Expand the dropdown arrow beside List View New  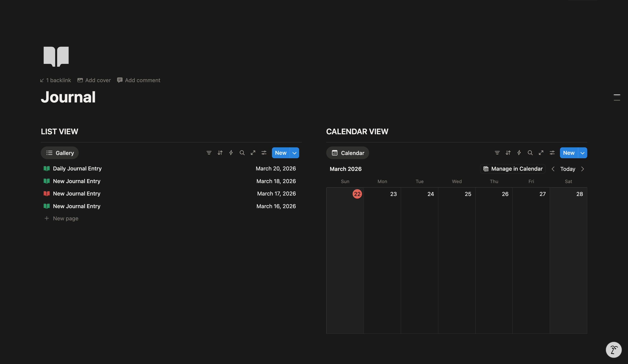tap(294, 153)
